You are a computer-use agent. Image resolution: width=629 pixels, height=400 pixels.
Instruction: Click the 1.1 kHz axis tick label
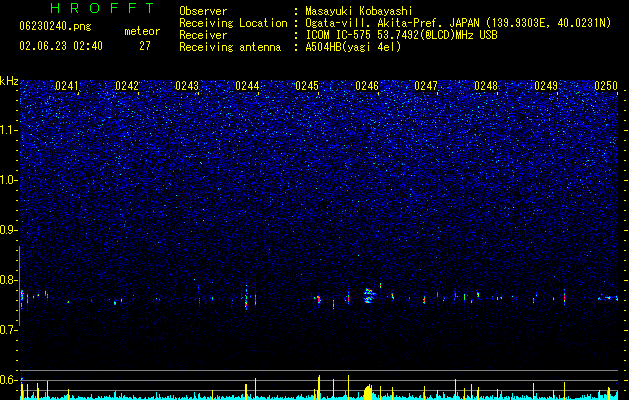coord(8,130)
